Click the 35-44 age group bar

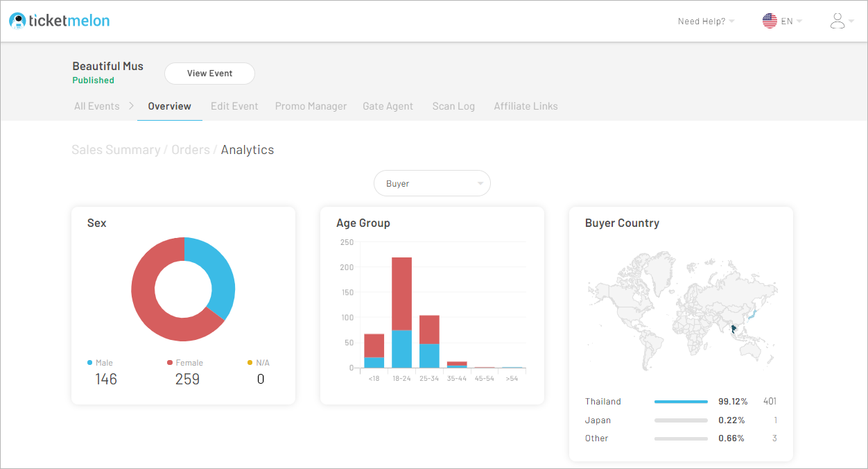click(x=457, y=364)
